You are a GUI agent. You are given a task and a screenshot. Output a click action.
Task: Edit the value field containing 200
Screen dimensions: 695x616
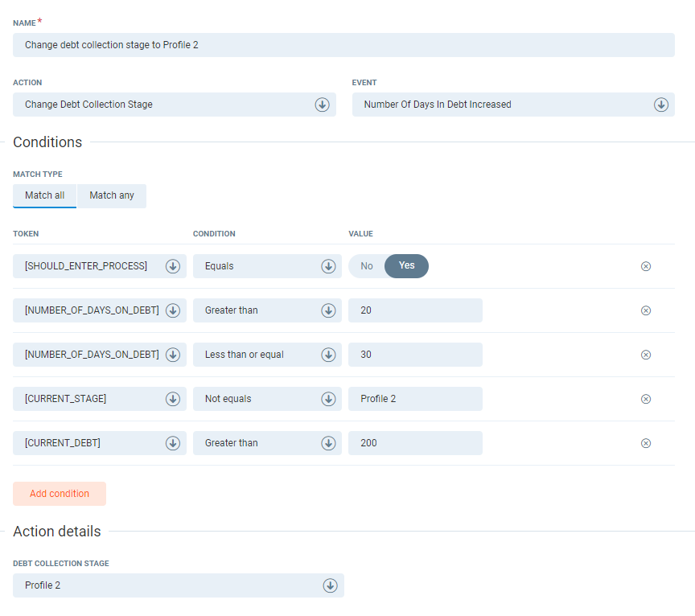[415, 443]
